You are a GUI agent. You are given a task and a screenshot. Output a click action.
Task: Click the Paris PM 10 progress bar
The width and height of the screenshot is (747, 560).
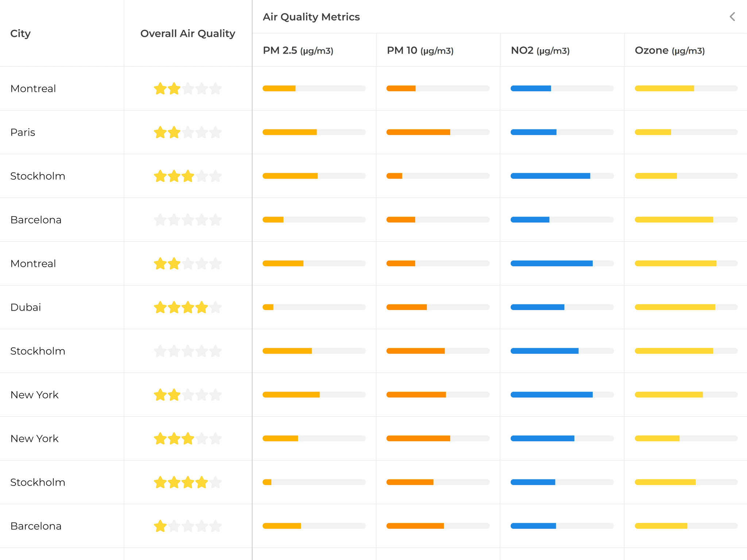pos(438,132)
